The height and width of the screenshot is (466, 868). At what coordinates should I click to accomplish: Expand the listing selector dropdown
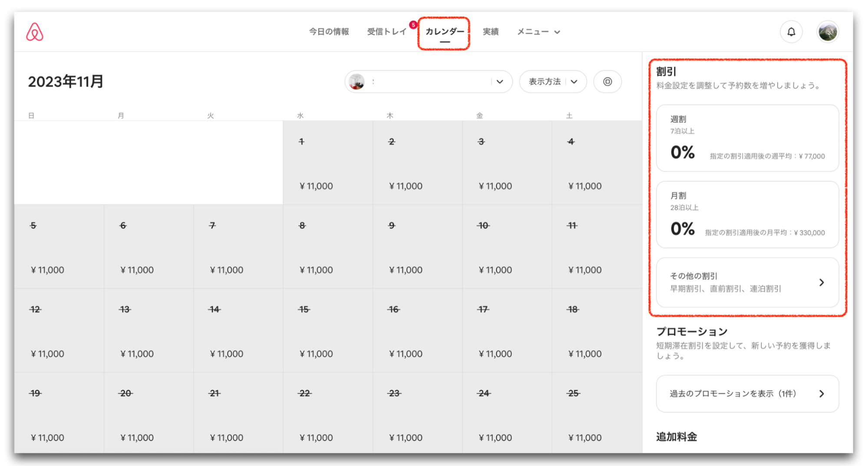click(x=500, y=82)
